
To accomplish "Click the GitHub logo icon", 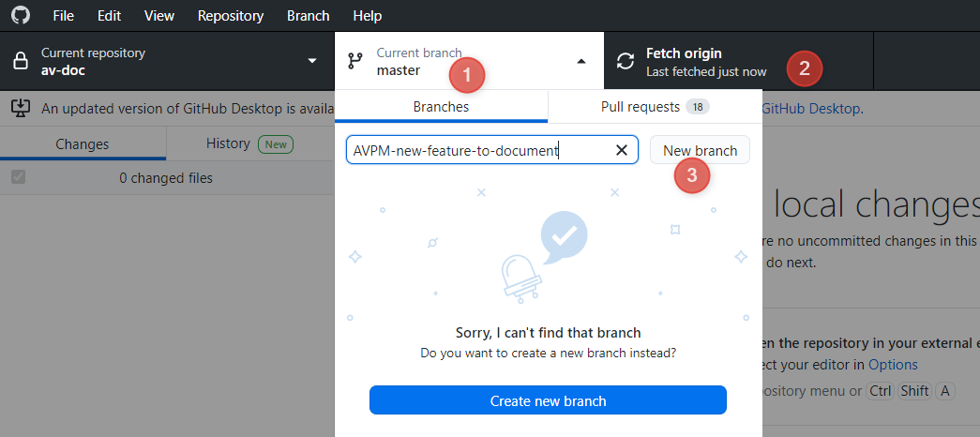I will [x=20, y=15].
